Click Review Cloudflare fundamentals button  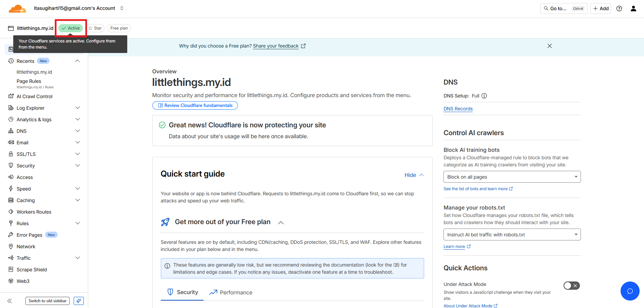(195, 105)
